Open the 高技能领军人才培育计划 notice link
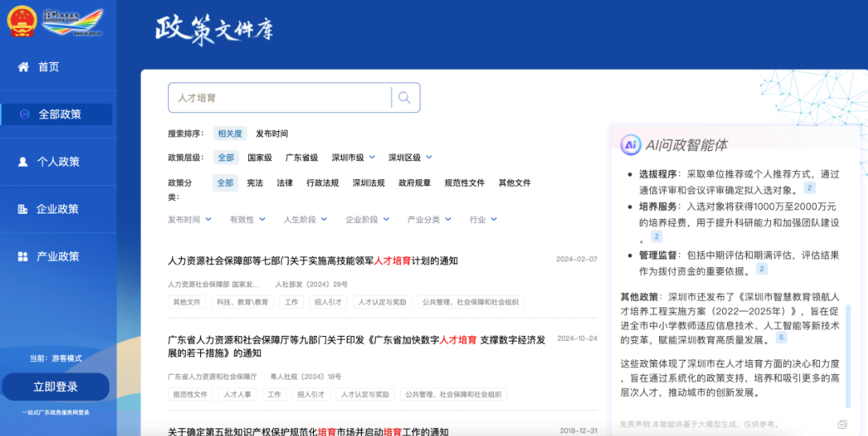The height and width of the screenshot is (436, 868). [x=312, y=261]
